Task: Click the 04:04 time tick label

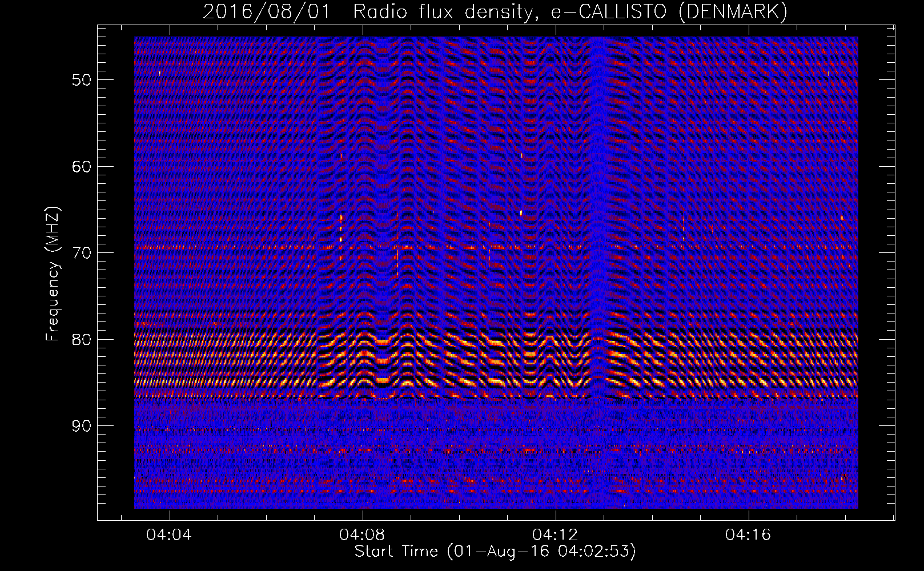Action: pos(169,535)
